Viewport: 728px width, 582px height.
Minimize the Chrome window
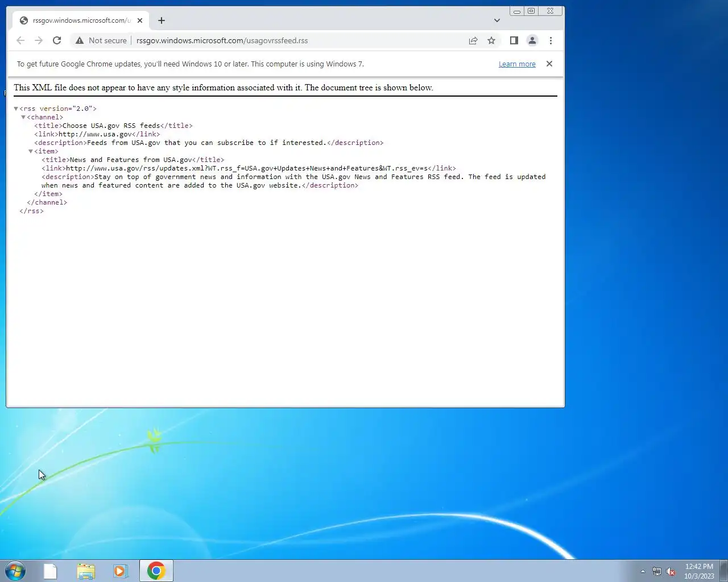517,11
